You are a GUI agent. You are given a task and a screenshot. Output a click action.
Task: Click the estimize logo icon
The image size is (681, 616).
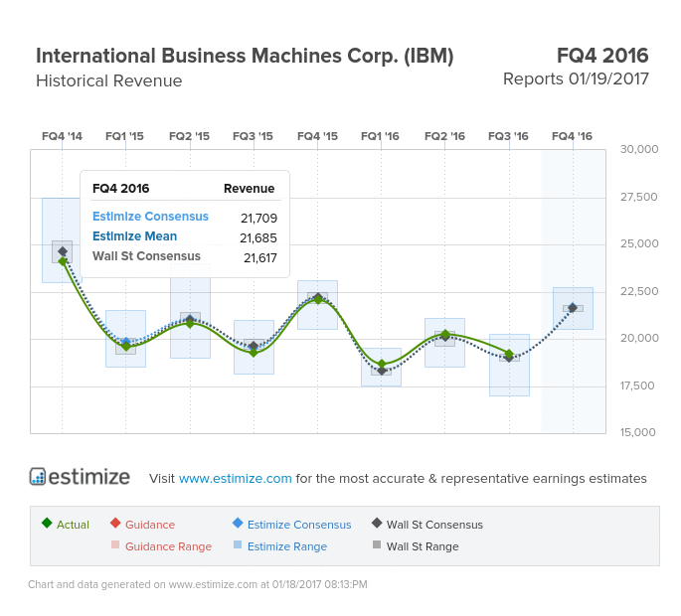tap(38, 476)
